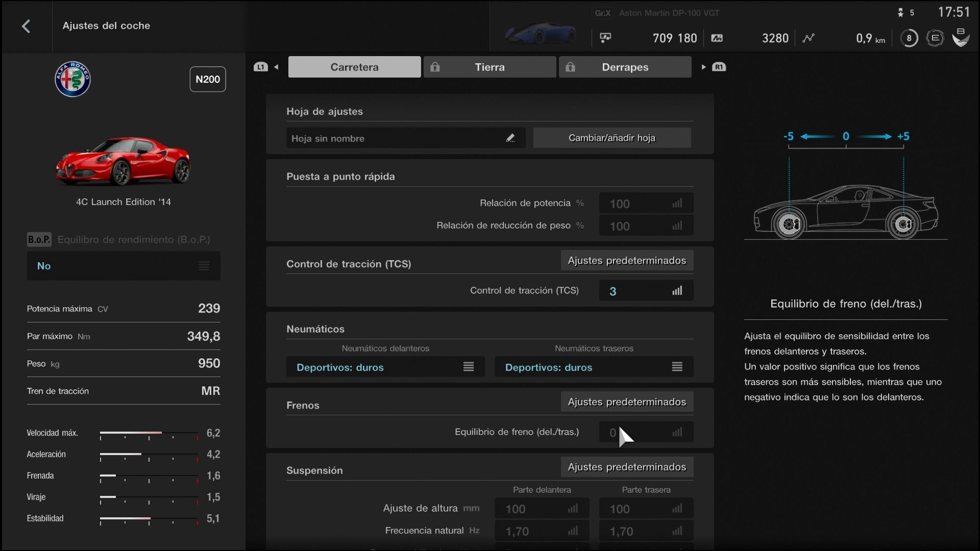Click the Alfa Romeo brand logo

[72, 79]
